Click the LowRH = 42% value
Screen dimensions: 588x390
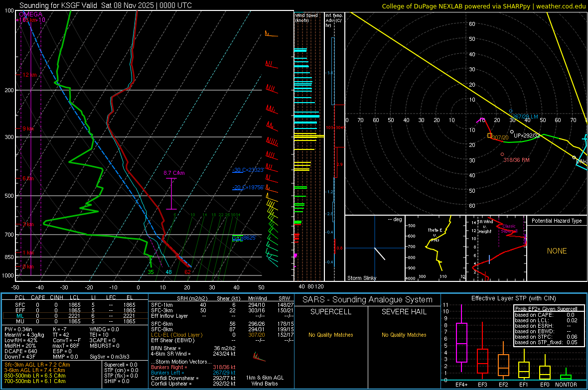(20, 341)
